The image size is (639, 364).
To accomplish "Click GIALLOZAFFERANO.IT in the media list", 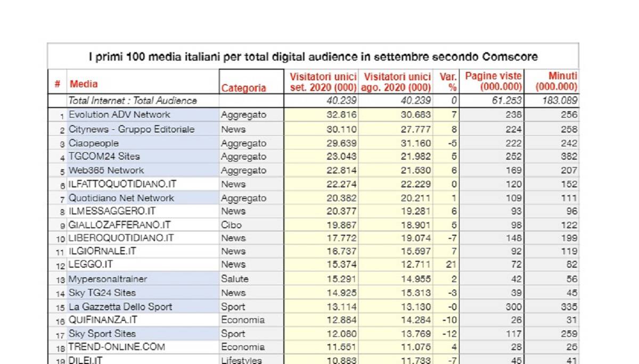I will (x=120, y=225).
